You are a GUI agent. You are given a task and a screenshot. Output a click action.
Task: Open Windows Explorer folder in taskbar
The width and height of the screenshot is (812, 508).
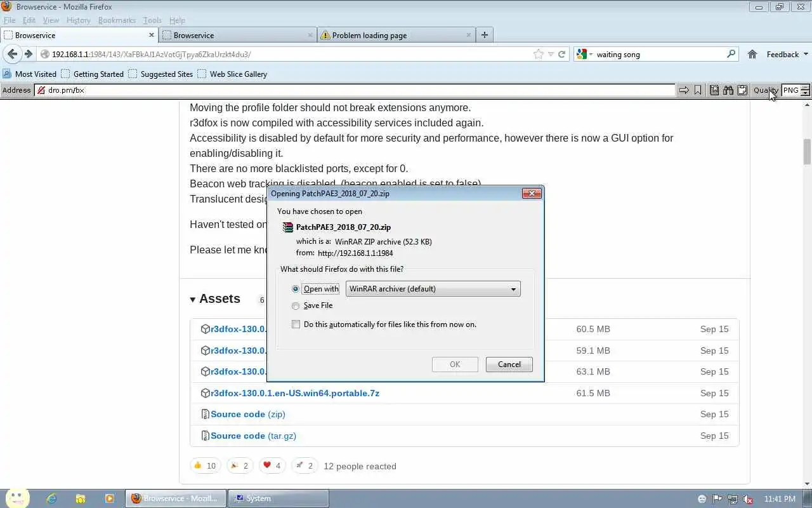[81, 498]
